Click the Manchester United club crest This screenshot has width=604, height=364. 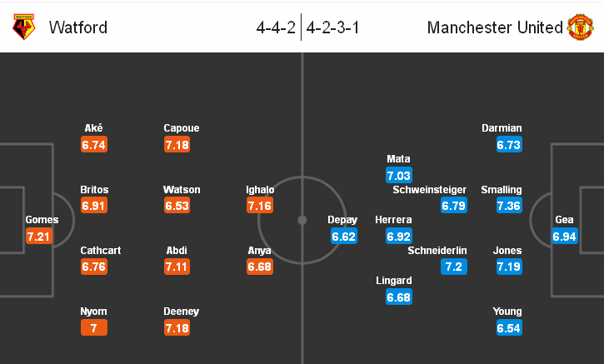coord(580,27)
